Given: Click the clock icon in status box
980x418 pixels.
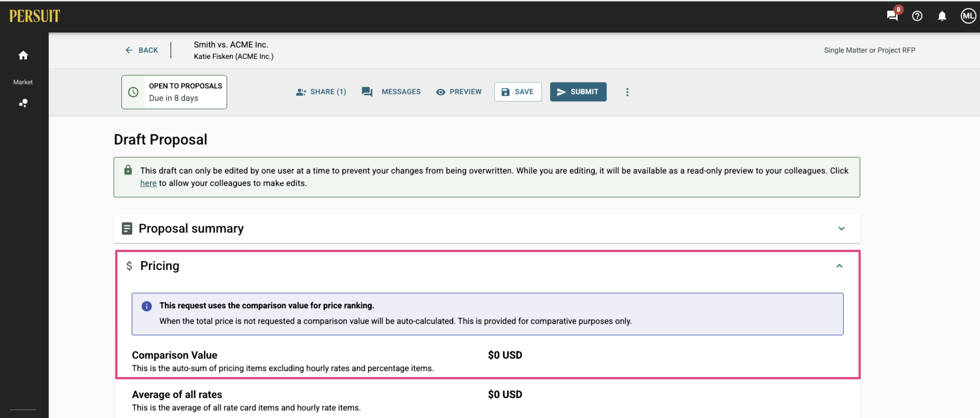Looking at the screenshot, I should [134, 92].
